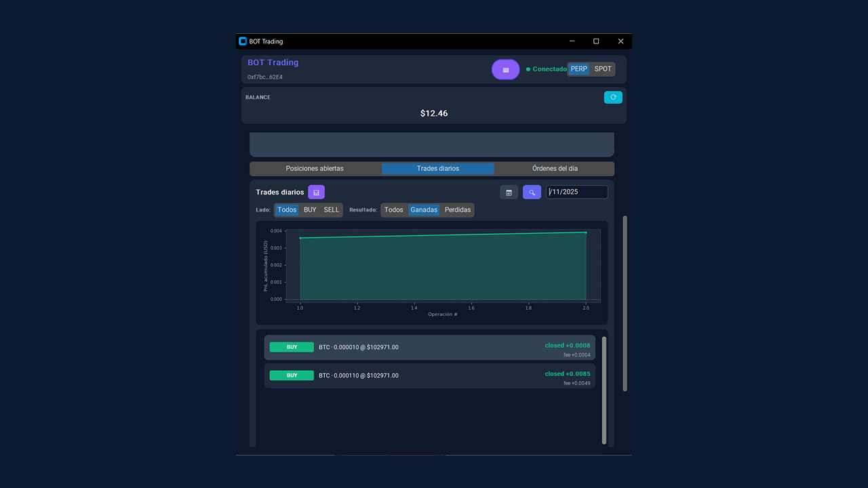The width and height of the screenshot is (868, 488).
Task: Click the purple menu button in header
Action: [x=505, y=70]
